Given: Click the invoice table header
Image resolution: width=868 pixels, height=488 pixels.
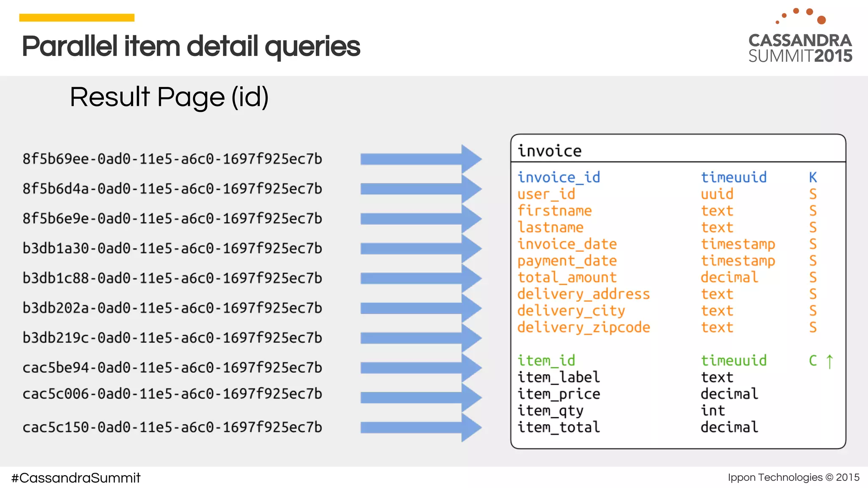Looking at the screenshot, I should 550,151.
